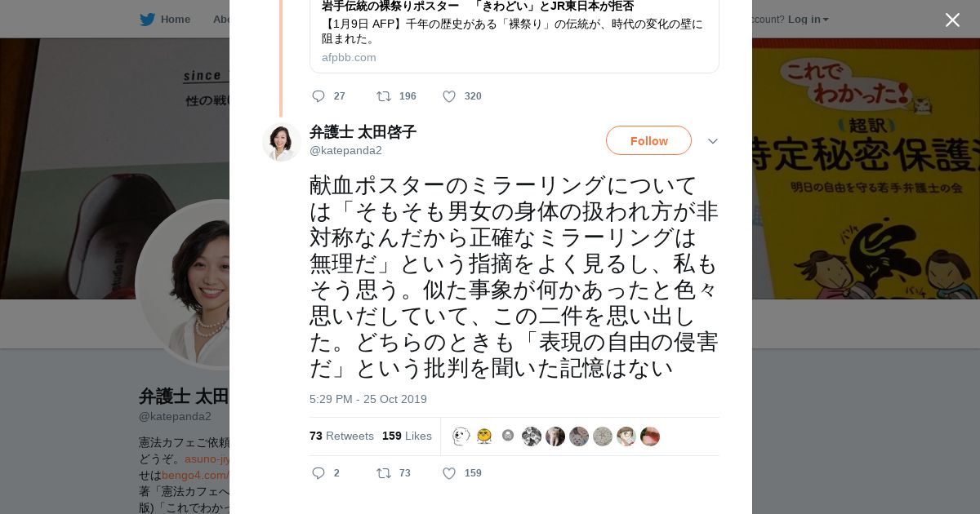This screenshot has width=980, height=514.
Task: Like the main tweet with 159 likes
Action: tap(449, 473)
